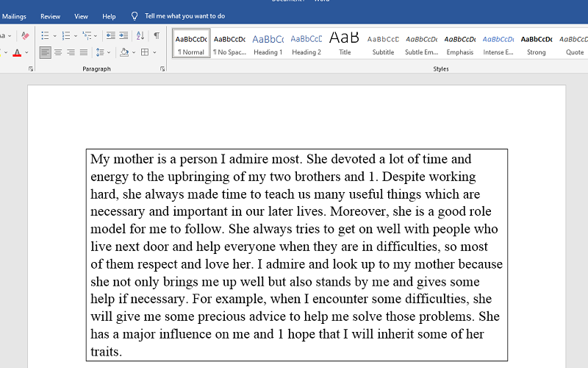Viewport: 588px width, 368px height.
Task: Toggle the show paragraph marks button
Action: (x=157, y=35)
